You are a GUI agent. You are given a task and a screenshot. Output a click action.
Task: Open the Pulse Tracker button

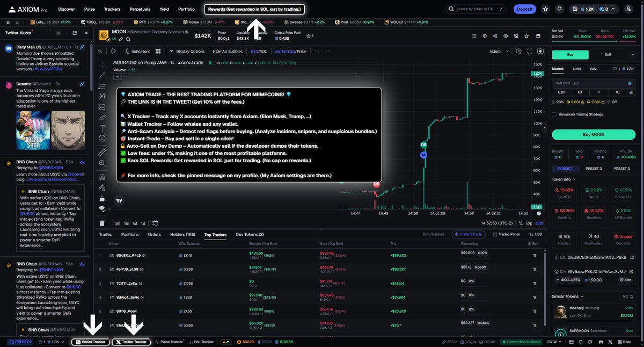[x=169, y=342]
